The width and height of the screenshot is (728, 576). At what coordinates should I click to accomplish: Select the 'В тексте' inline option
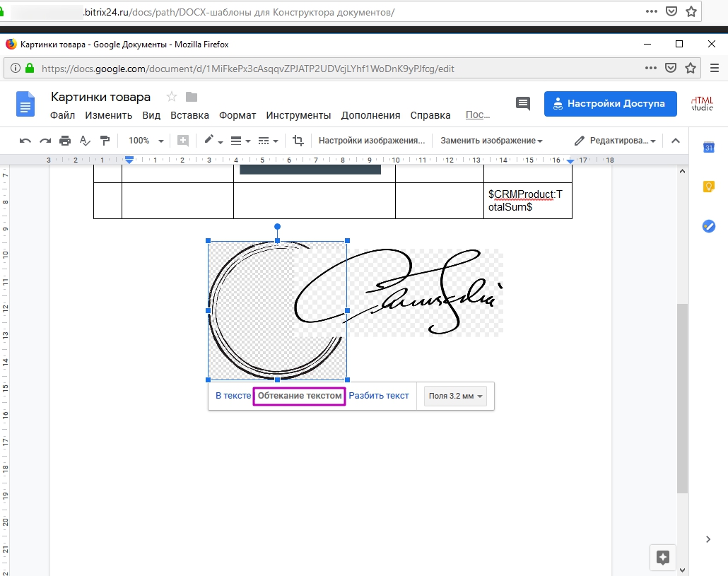(233, 396)
